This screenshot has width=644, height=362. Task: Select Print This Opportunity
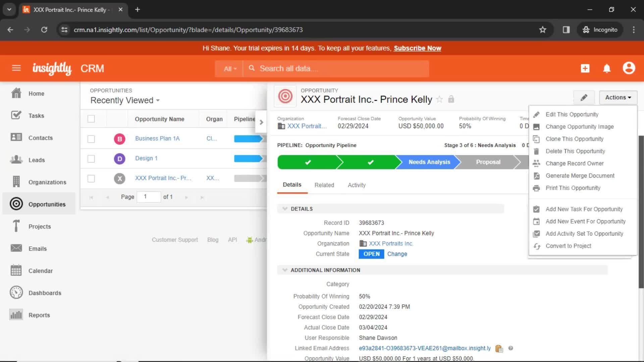573,188
